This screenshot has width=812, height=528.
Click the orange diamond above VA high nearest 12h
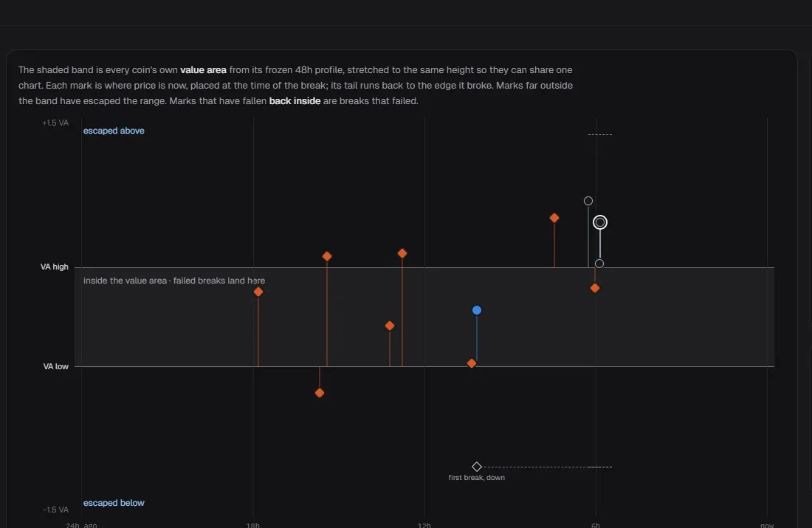(402, 253)
